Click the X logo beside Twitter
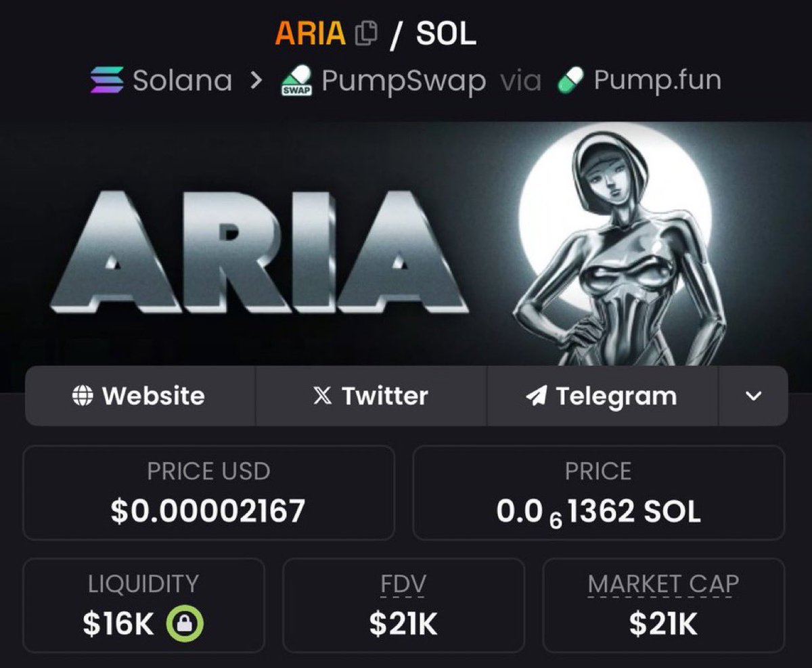The height and width of the screenshot is (668, 812). (323, 396)
